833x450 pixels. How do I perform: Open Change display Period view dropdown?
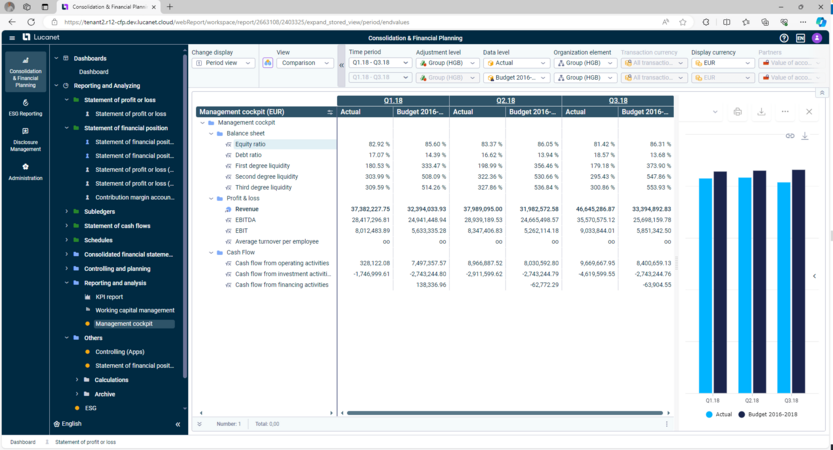223,63
